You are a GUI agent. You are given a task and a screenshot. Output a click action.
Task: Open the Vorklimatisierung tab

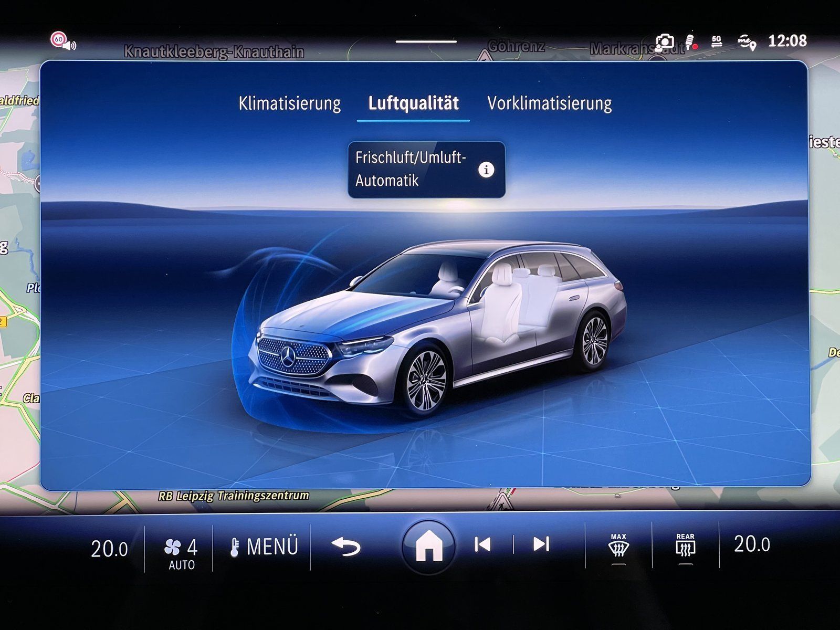(x=550, y=103)
